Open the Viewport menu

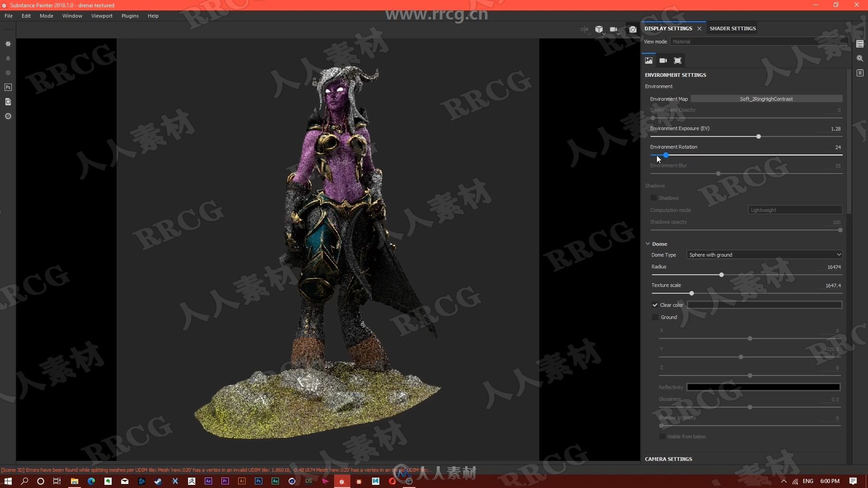pyautogui.click(x=102, y=16)
